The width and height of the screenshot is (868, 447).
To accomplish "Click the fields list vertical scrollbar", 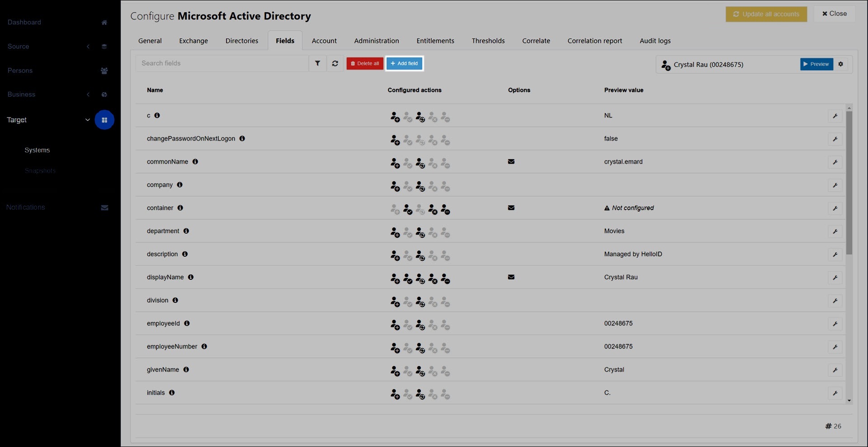I will tap(849, 183).
